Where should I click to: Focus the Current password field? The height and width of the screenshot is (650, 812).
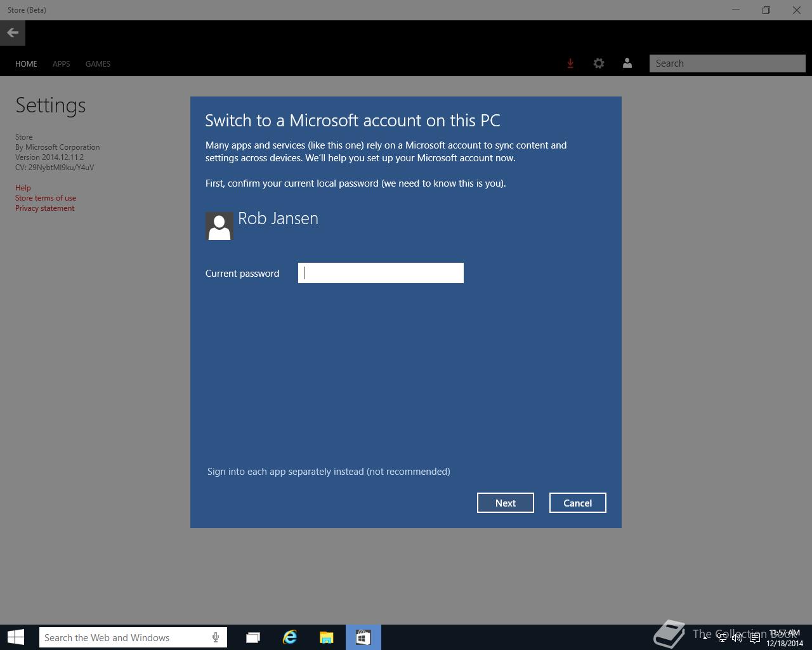(x=381, y=273)
